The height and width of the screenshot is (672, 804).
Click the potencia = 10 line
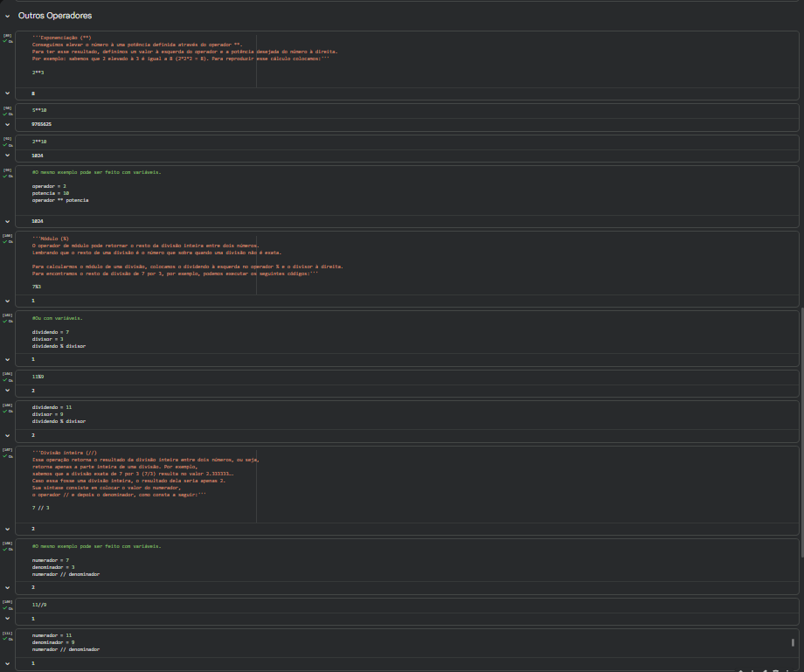(x=51, y=193)
